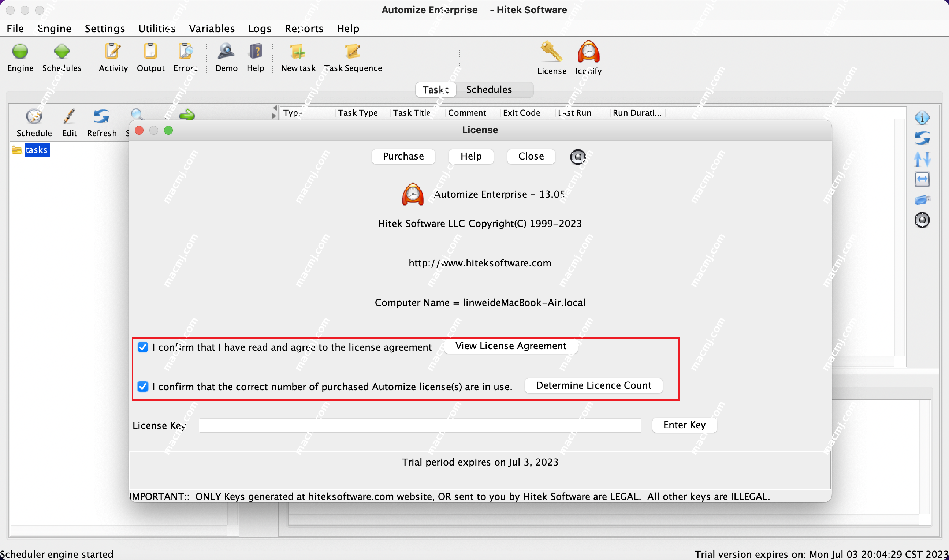
Task: Open the Reports menu
Action: (304, 28)
